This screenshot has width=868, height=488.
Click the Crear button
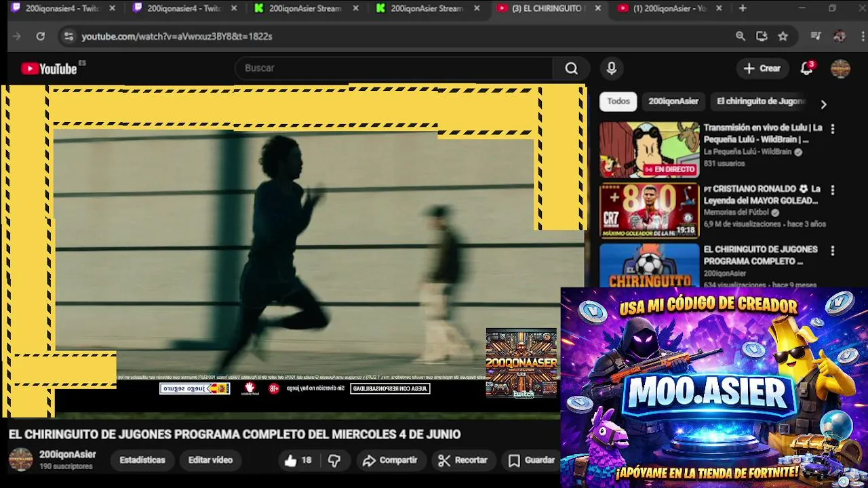click(762, 68)
